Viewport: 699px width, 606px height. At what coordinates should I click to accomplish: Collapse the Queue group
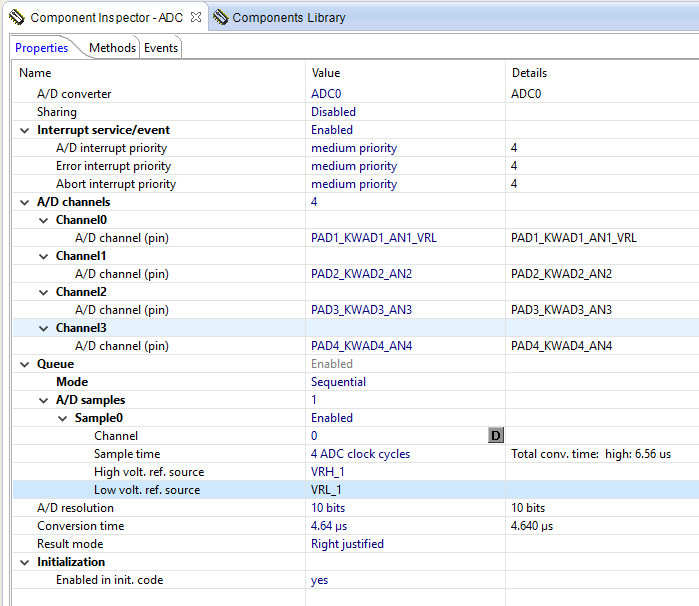pyautogui.click(x=25, y=364)
